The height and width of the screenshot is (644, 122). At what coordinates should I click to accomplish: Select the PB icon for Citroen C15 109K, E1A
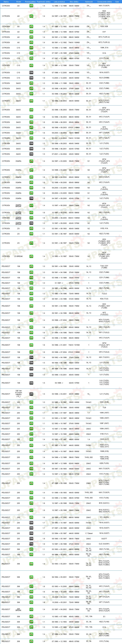[x=31, y=48]
